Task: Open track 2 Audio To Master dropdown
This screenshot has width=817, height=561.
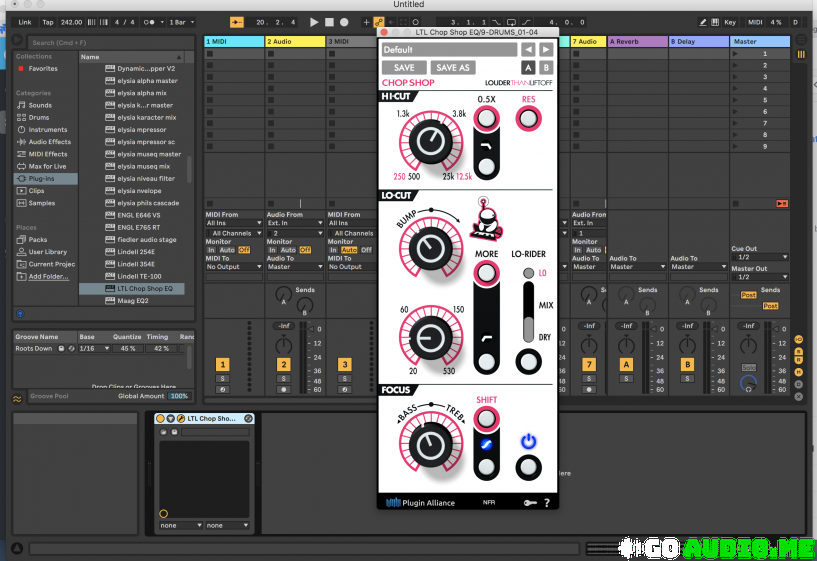Action: (295, 267)
